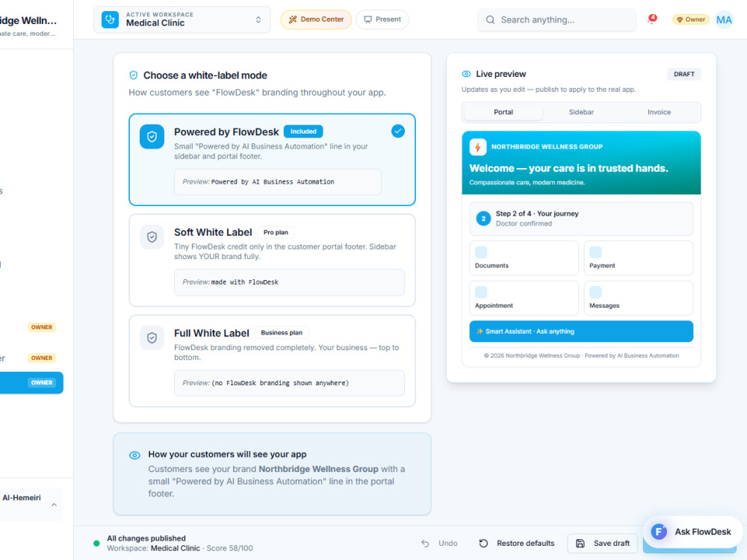
Task: Click the eye icon beside Live preview
Action: coord(466,74)
